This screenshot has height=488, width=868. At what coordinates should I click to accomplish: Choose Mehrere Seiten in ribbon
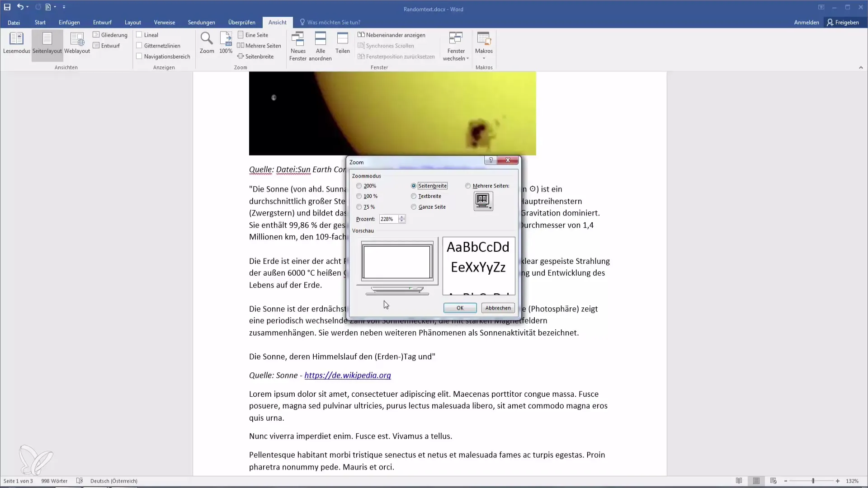259,46
